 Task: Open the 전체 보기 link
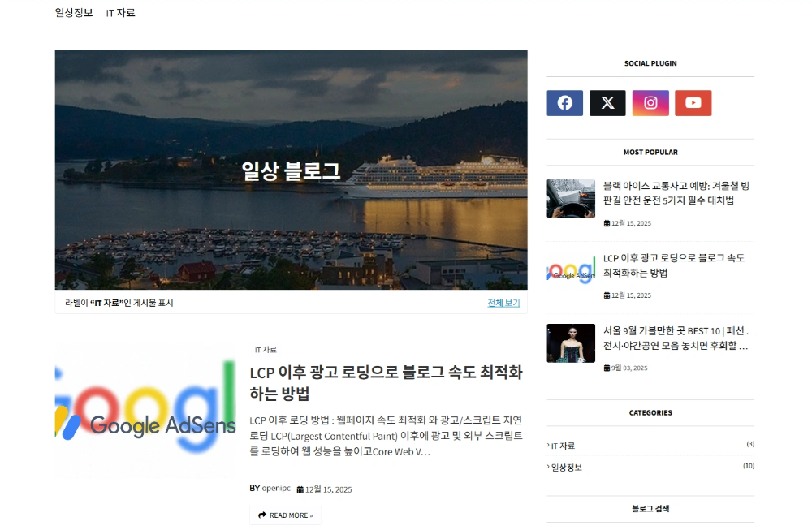[x=503, y=302]
